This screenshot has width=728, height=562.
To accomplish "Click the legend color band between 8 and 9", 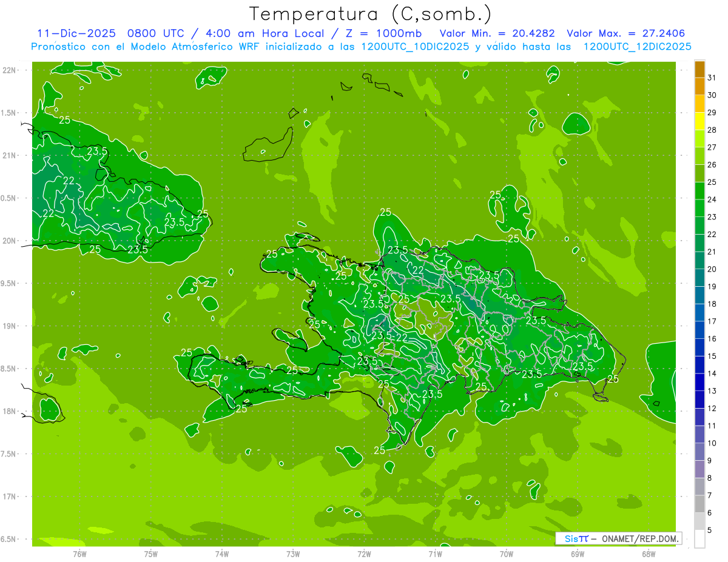I will (699, 470).
